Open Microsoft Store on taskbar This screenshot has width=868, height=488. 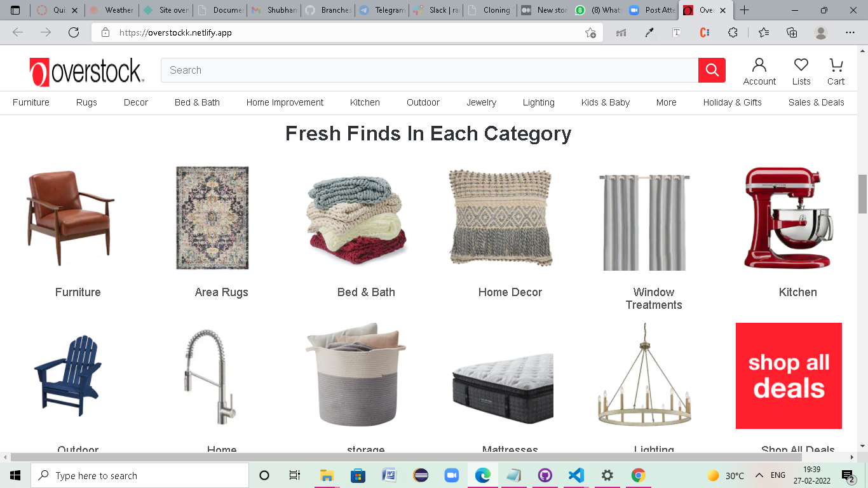coord(358,475)
